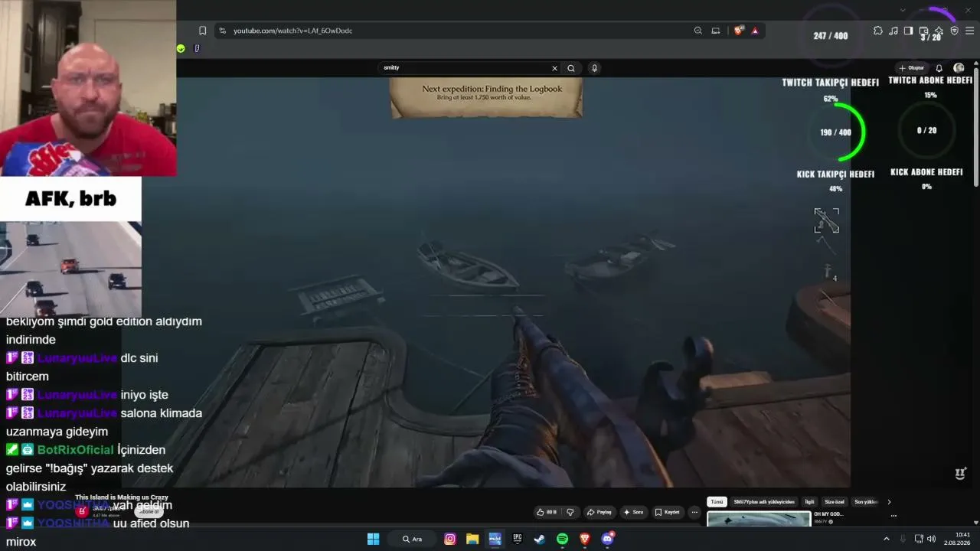Submit the YouTube search
Screen dimensions: 980x551
[571, 68]
